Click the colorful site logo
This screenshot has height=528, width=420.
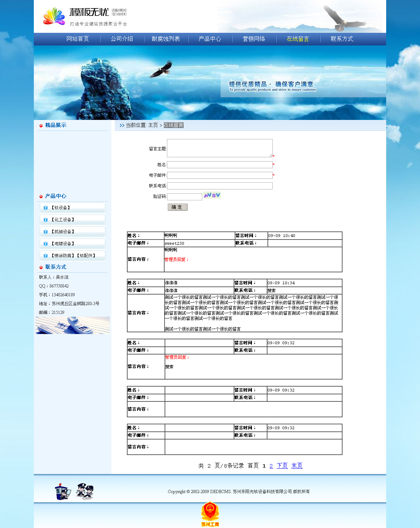pyautogui.click(x=54, y=17)
